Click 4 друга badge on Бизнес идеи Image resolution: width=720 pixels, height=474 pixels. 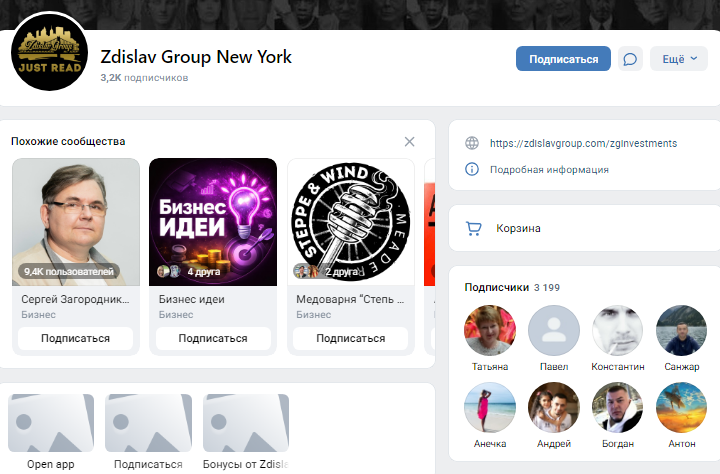[189, 271]
